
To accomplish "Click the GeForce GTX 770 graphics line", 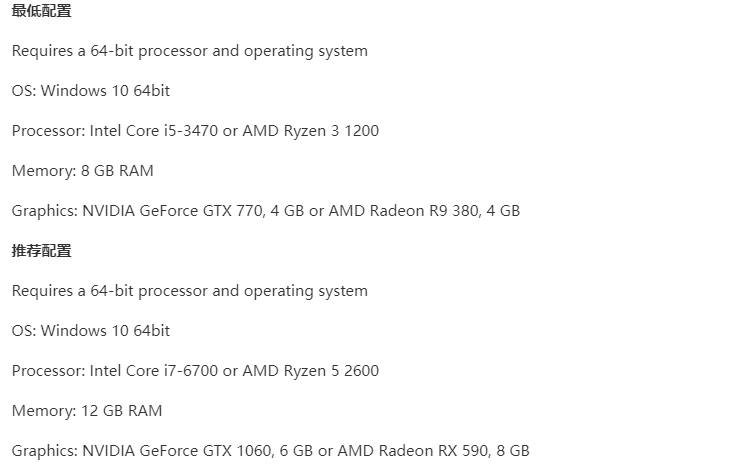I will pyautogui.click(x=266, y=211).
